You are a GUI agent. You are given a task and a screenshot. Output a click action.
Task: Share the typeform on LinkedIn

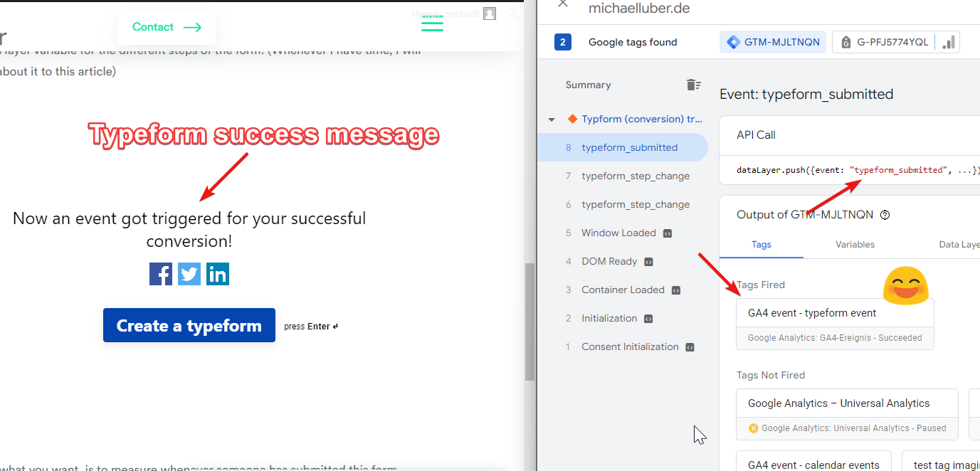(x=218, y=274)
